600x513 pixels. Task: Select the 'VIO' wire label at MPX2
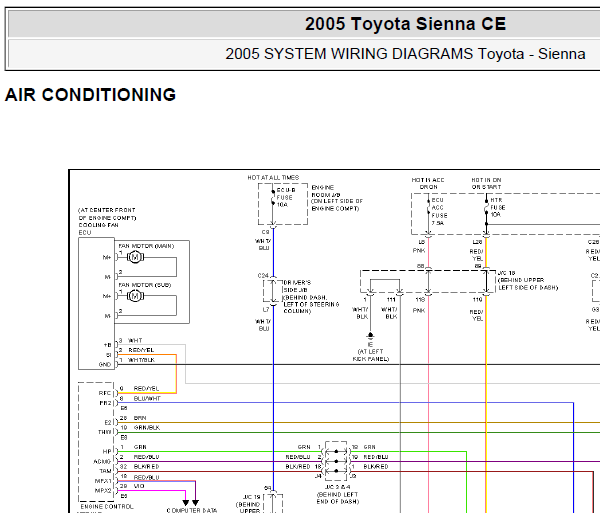[139, 486]
